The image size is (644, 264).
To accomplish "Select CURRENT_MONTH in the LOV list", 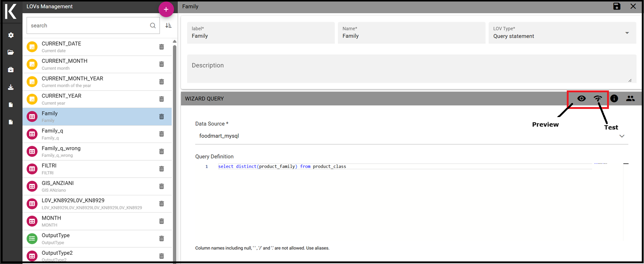I will point(97,64).
